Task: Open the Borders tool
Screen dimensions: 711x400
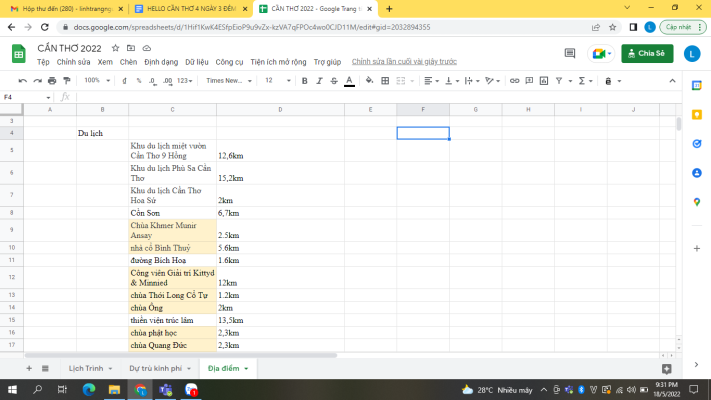Action: tap(386, 80)
